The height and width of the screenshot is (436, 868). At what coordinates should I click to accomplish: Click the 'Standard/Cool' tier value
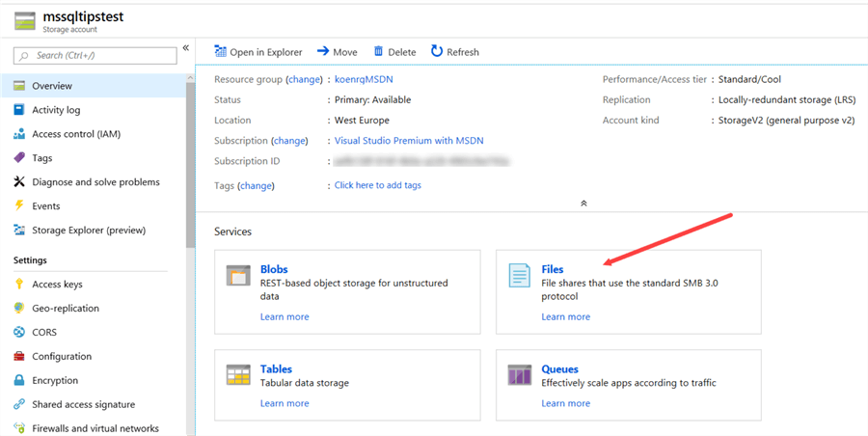pos(749,79)
